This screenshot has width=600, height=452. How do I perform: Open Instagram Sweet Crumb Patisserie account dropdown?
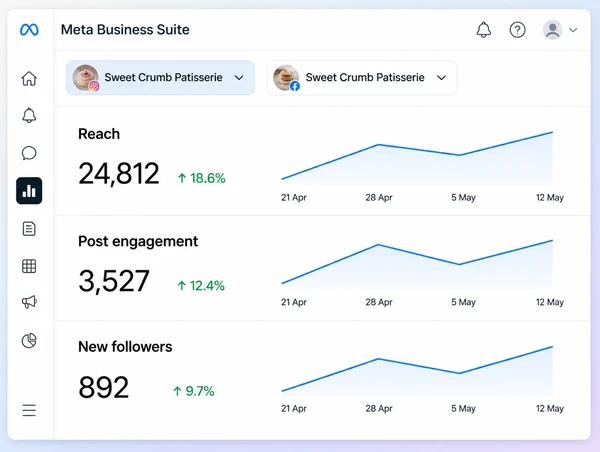(160, 77)
